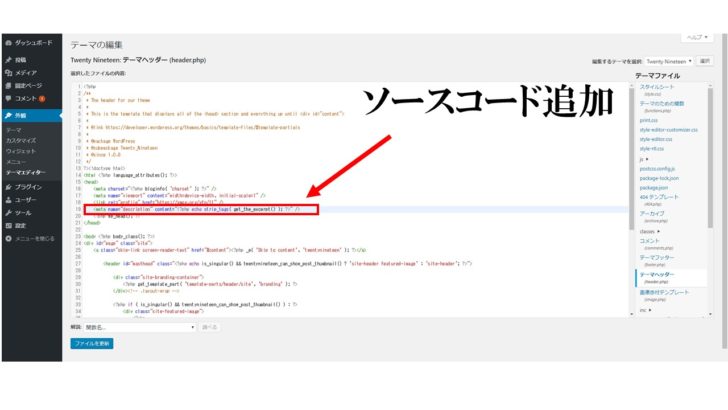
Task: Open package-lock.json file
Action: pyautogui.click(x=659, y=178)
